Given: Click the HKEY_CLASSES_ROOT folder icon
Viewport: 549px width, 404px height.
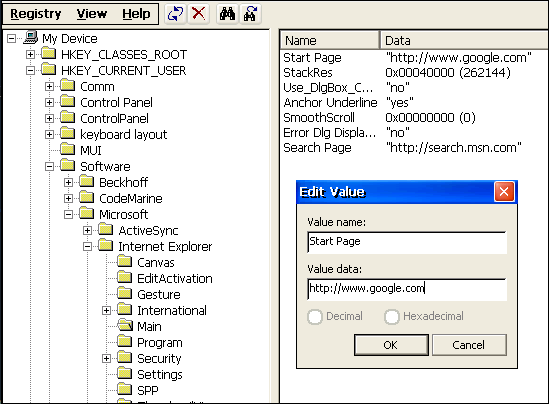Looking at the screenshot, I should pos(49,54).
